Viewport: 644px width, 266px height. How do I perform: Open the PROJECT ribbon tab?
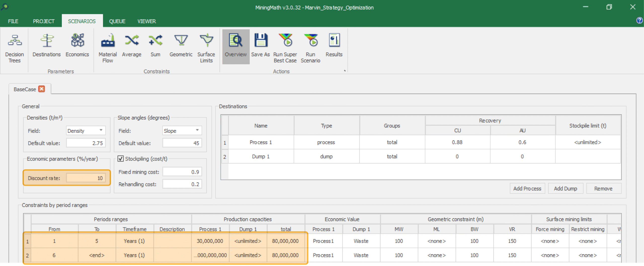point(44,21)
